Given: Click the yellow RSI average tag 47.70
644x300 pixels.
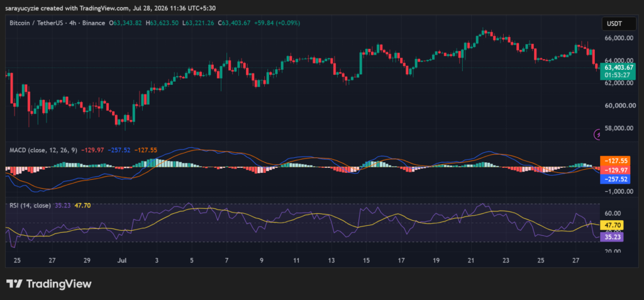Looking at the screenshot, I should pos(612,225).
